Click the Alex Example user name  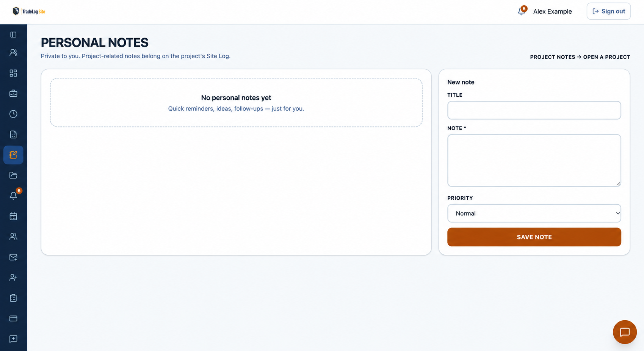tap(552, 11)
